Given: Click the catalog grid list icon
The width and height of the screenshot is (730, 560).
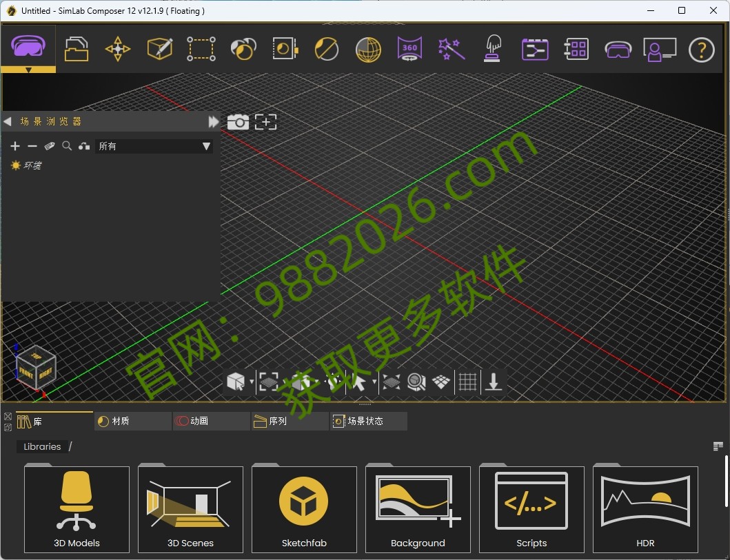Looking at the screenshot, I should click(x=576, y=49).
